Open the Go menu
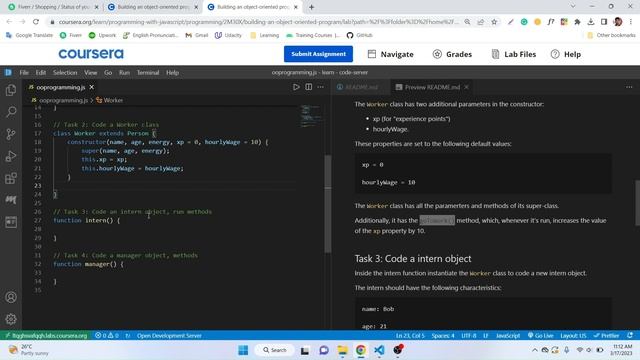 (108, 72)
